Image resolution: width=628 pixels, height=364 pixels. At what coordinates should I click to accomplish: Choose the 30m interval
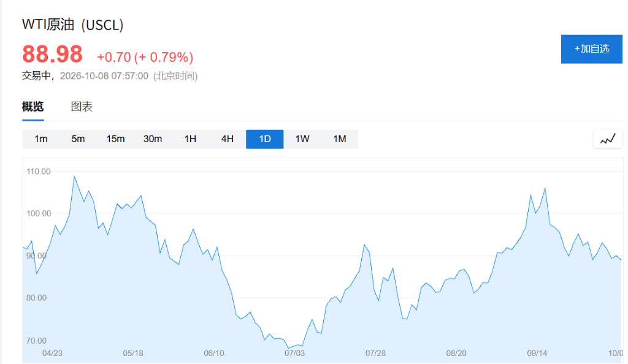153,139
